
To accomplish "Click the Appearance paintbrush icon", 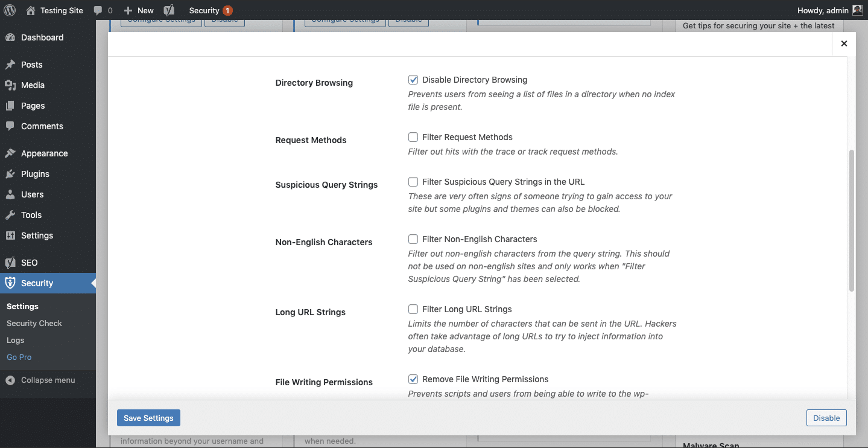I will (10, 153).
